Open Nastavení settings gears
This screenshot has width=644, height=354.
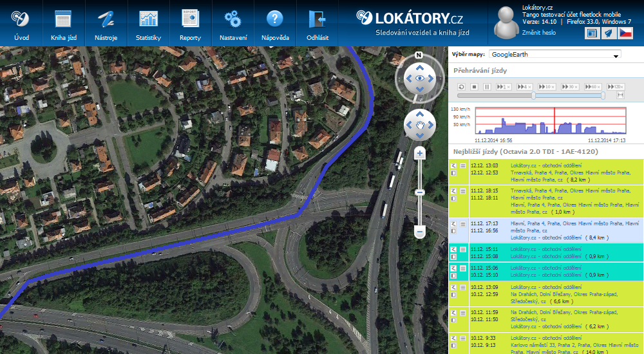click(232, 24)
